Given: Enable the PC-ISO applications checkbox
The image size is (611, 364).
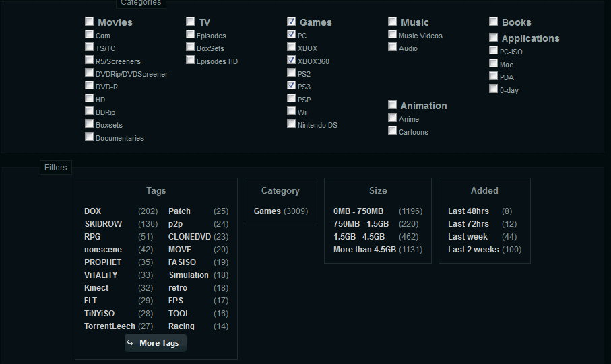Looking at the screenshot, I should [x=493, y=50].
